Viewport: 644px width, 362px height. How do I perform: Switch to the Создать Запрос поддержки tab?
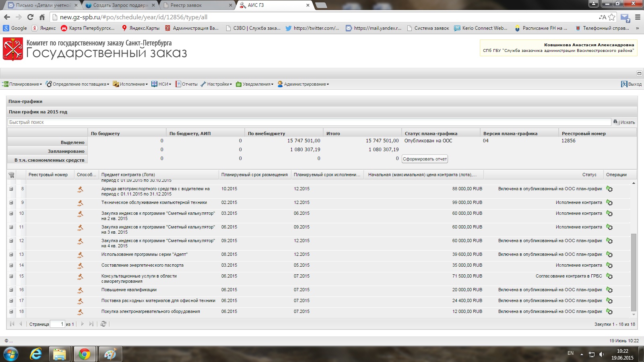120,5
